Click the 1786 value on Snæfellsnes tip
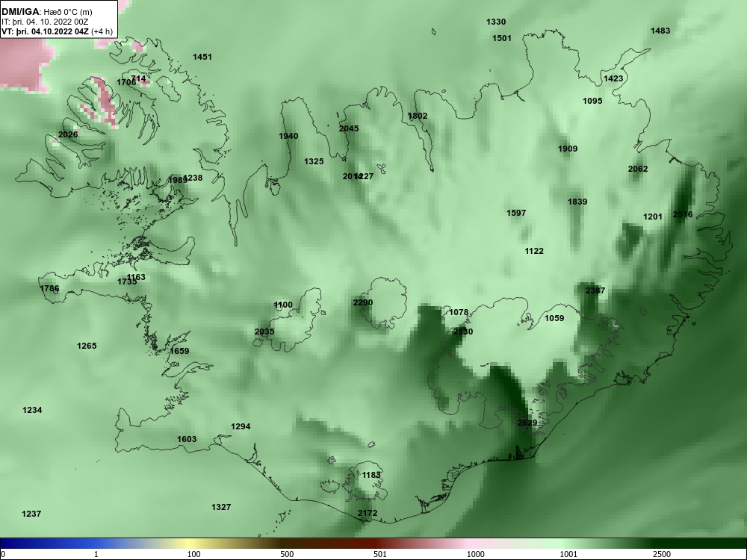 [x=49, y=288]
